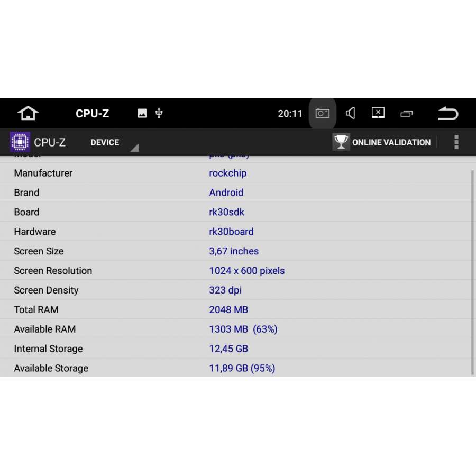
Task: Select the '1303 MB (63%)' value
Action: pos(243,329)
